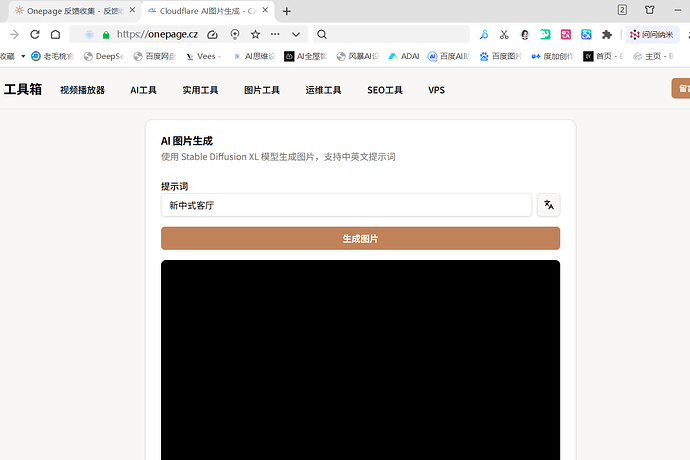Reload the current page
The width and height of the screenshot is (690, 460).
click(x=35, y=34)
